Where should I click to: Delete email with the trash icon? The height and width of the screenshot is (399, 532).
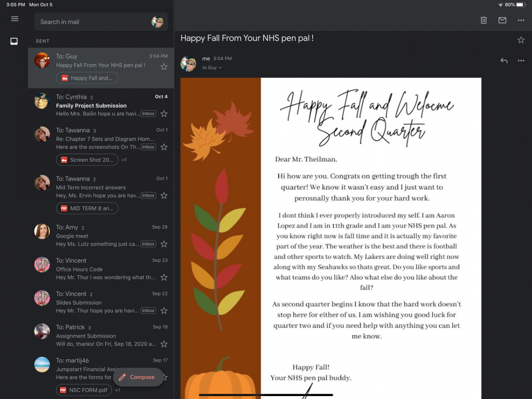tap(483, 20)
